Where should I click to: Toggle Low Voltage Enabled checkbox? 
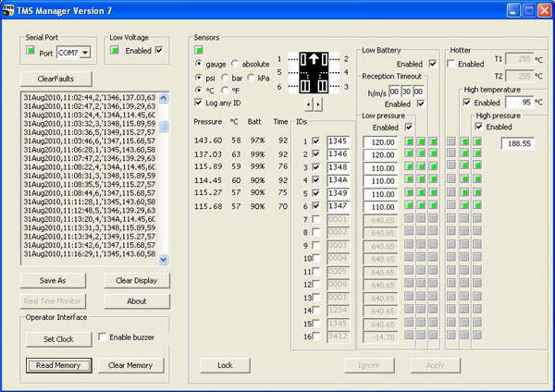pyautogui.click(x=159, y=50)
